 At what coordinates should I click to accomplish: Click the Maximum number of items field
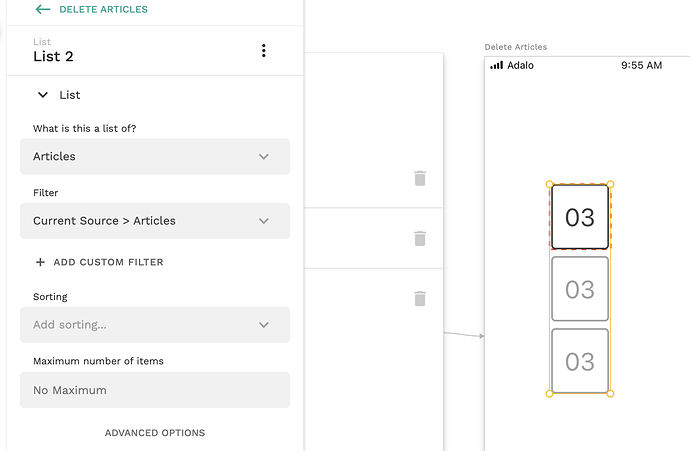155,390
